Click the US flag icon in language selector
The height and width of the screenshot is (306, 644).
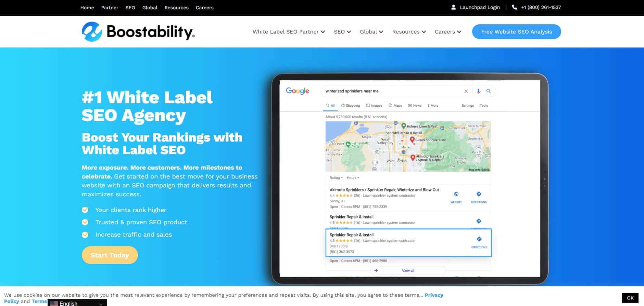tap(54, 303)
